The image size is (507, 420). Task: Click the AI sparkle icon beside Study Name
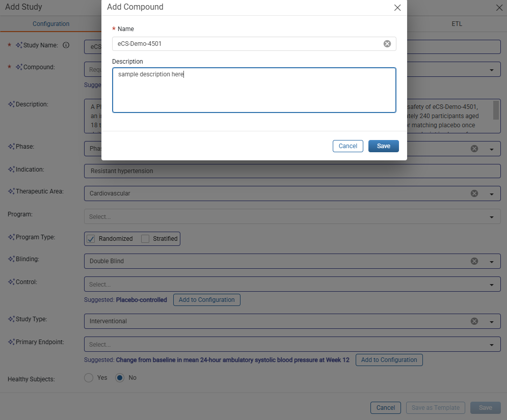(19, 45)
